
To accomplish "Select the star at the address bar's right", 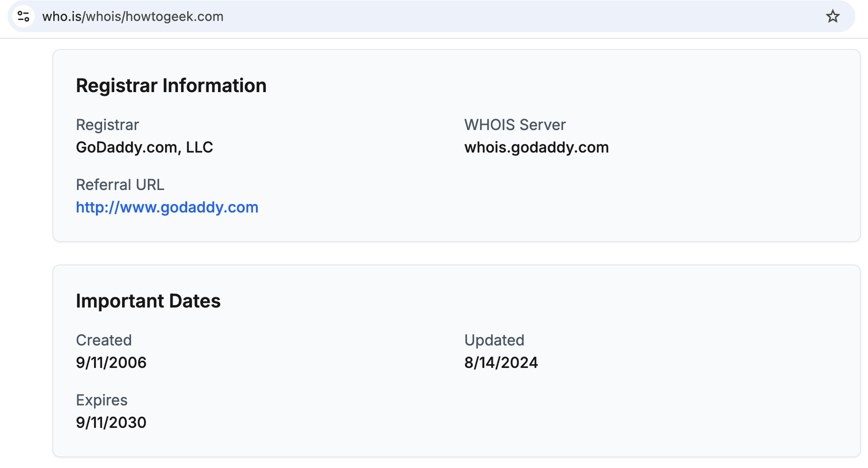I will pyautogui.click(x=833, y=16).
